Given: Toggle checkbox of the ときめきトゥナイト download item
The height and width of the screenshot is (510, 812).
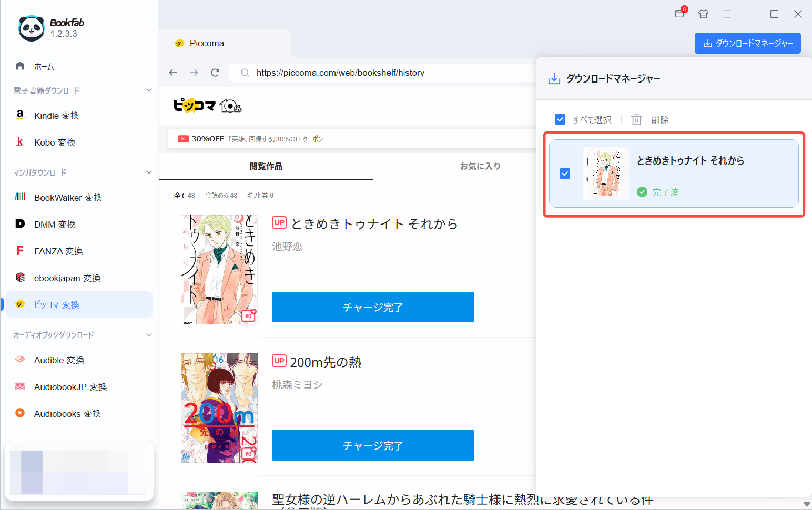Looking at the screenshot, I should (x=565, y=174).
